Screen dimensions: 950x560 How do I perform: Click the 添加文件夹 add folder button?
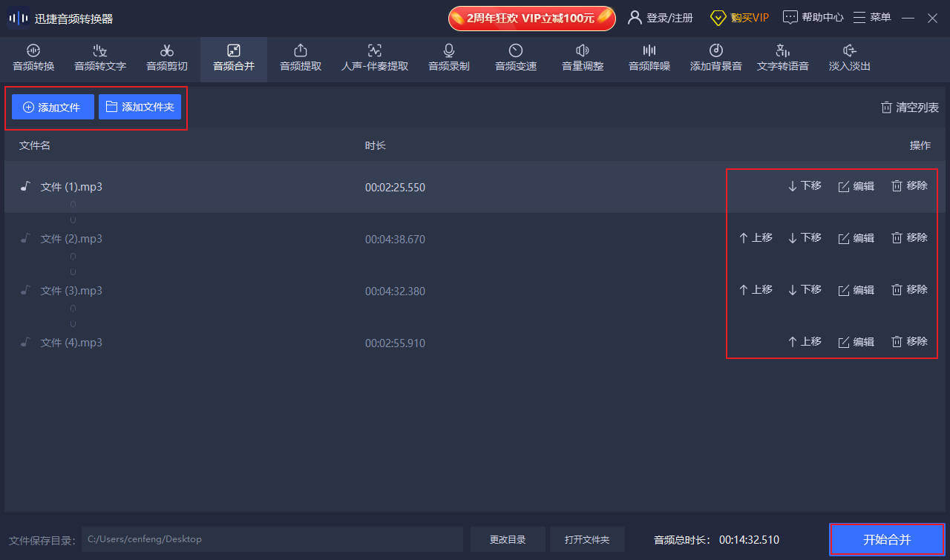point(140,108)
